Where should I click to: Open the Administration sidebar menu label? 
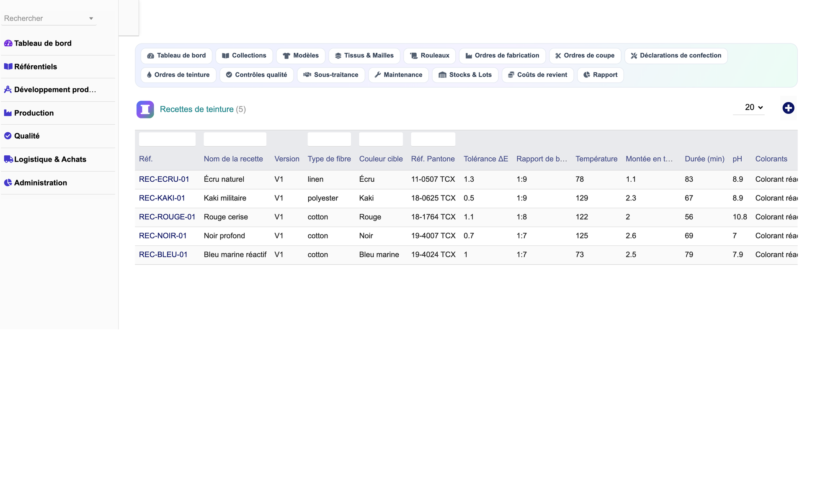[41, 183]
